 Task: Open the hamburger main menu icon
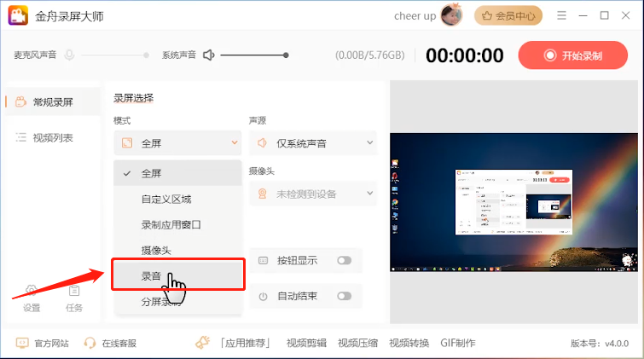pos(561,15)
